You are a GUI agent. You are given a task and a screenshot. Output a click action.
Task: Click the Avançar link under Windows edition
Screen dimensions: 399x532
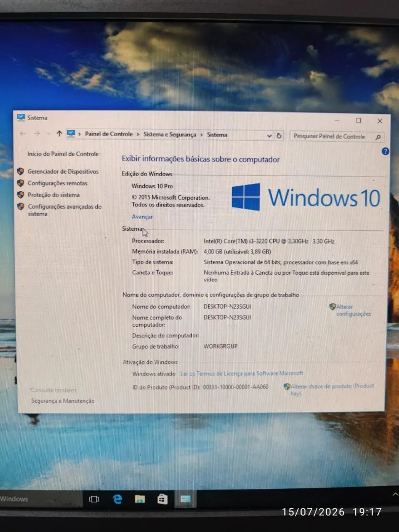tap(142, 217)
